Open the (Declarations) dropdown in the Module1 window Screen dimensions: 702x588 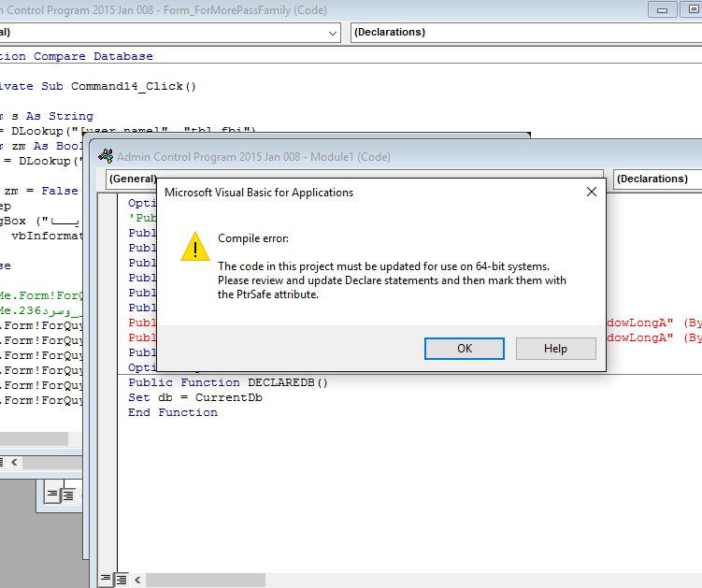pyautogui.click(x=657, y=179)
